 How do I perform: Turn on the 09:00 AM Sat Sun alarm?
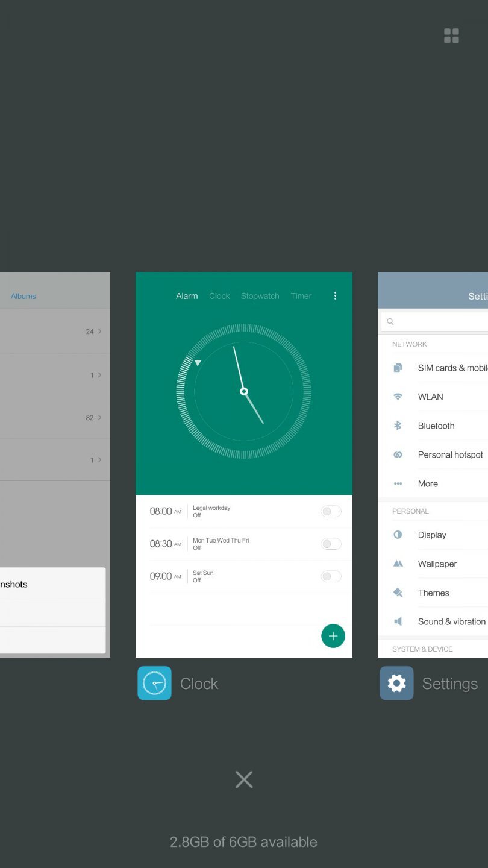331,577
